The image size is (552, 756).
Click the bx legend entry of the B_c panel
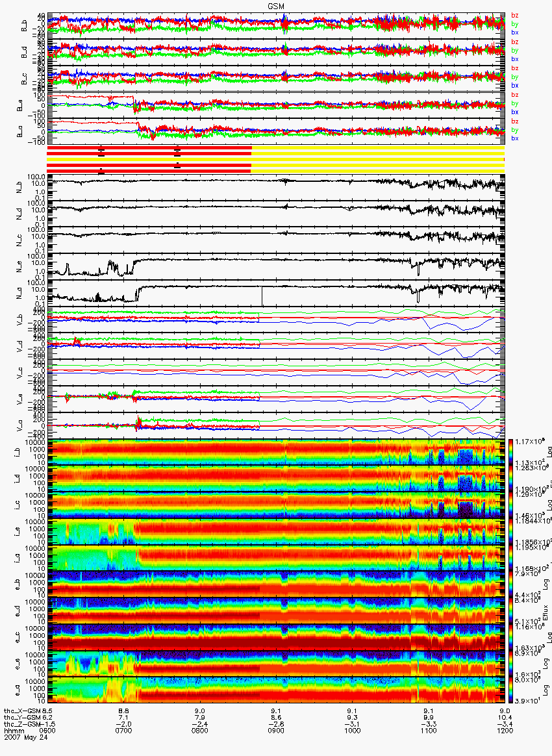515,85
